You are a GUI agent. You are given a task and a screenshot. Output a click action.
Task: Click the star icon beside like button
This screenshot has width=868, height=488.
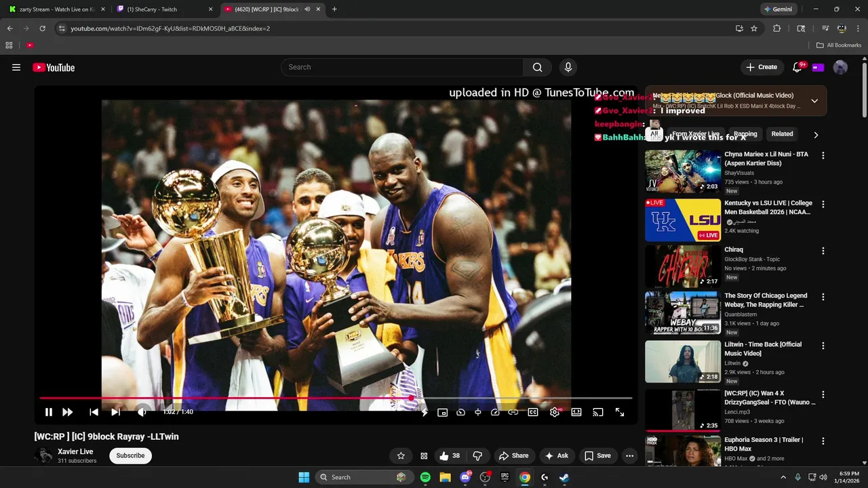click(x=401, y=455)
